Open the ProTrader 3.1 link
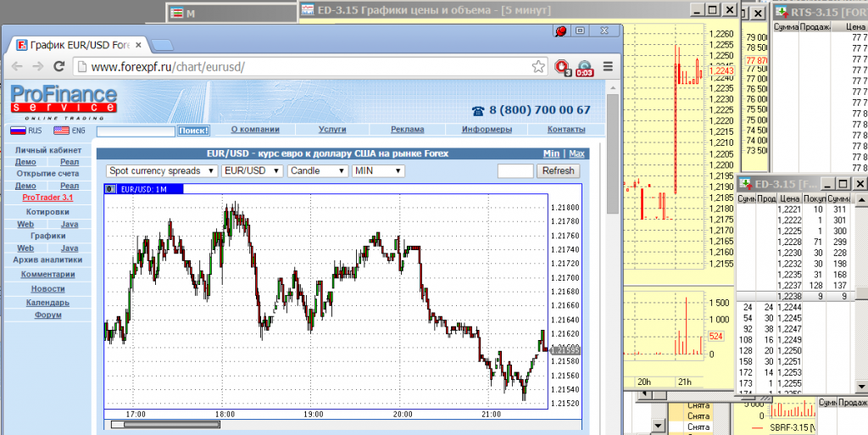This screenshot has height=435, width=868. coord(47,198)
